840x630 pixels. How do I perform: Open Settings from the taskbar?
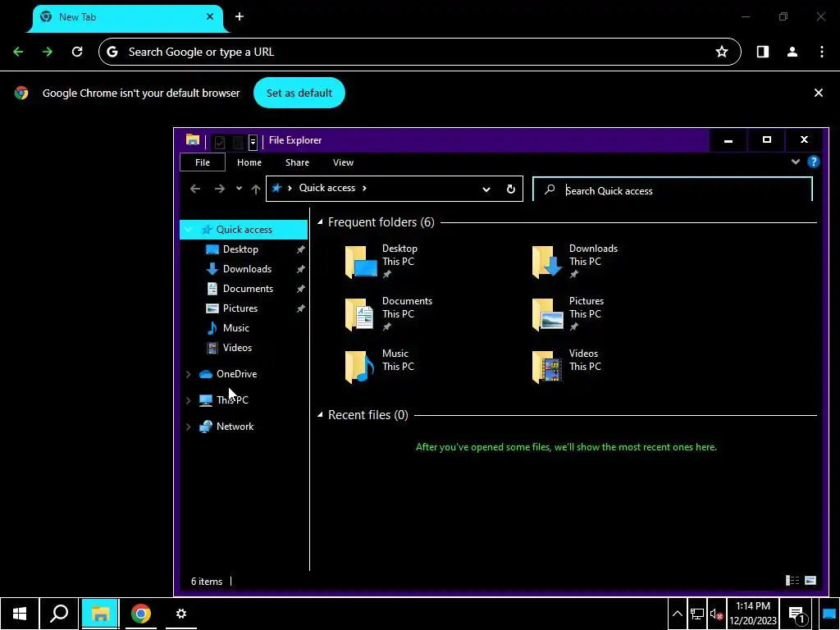[181, 614]
